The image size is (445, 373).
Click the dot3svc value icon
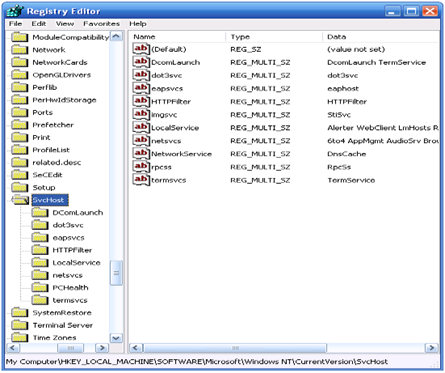(141, 75)
